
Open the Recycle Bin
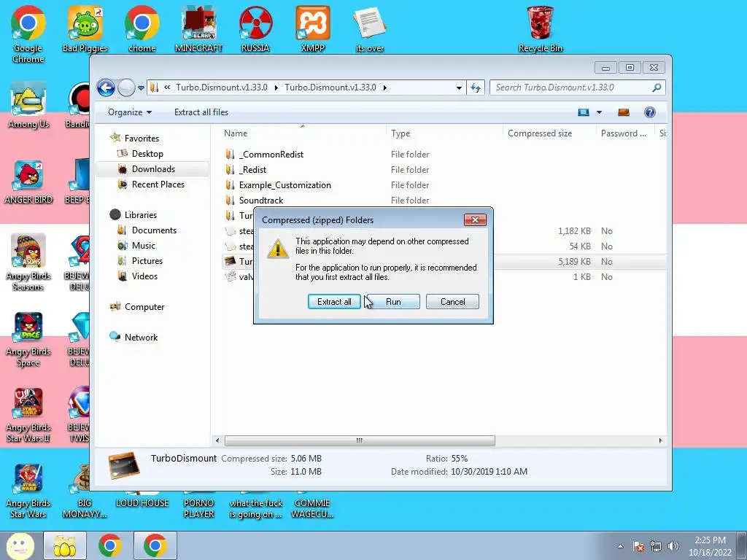tap(541, 29)
